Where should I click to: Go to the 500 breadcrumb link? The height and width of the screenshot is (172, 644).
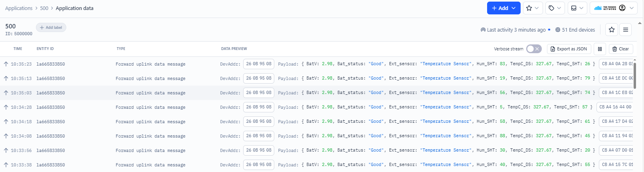[44, 8]
